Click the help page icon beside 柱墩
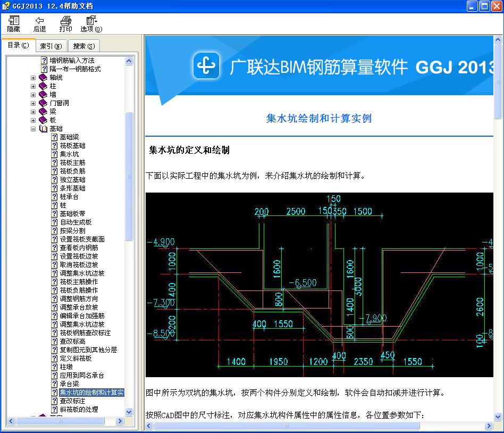The height and width of the screenshot is (433, 504). click(55, 367)
